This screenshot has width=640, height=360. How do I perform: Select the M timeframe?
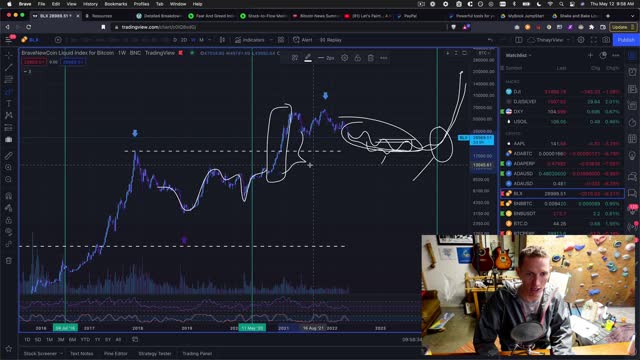[201, 40]
